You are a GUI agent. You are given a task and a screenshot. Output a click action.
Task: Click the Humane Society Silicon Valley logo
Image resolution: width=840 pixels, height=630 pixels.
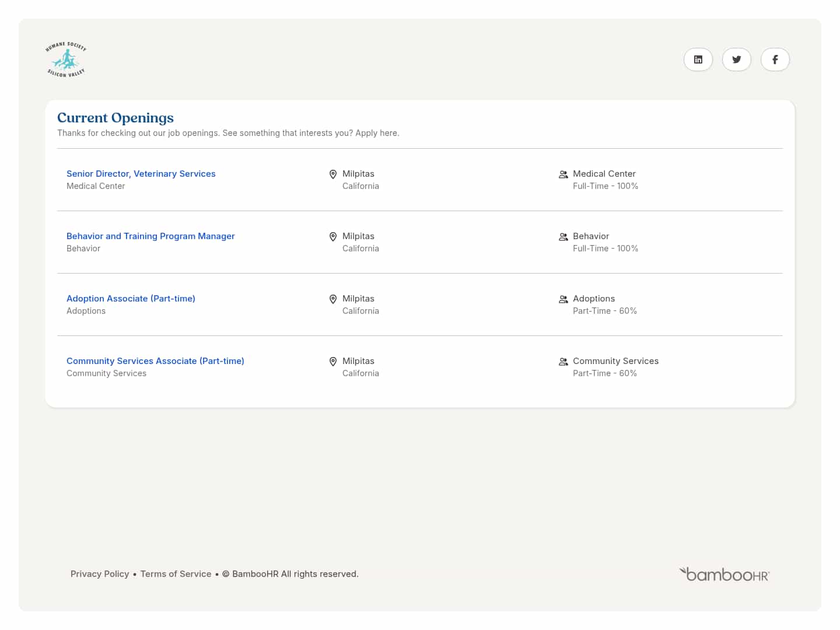point(66,60)
